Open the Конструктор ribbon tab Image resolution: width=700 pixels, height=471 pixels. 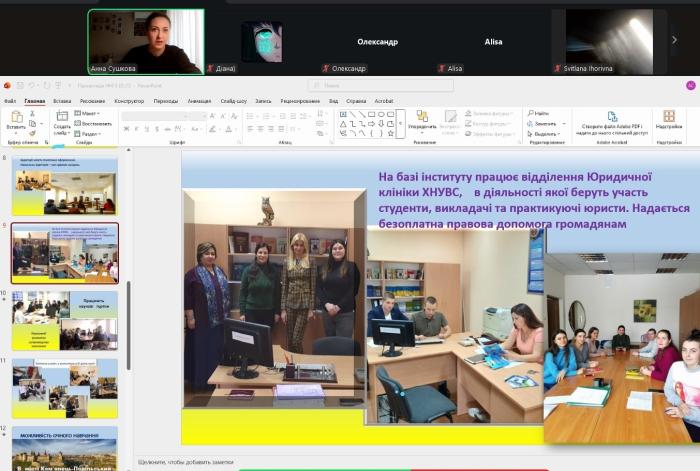tap(129, 101)
